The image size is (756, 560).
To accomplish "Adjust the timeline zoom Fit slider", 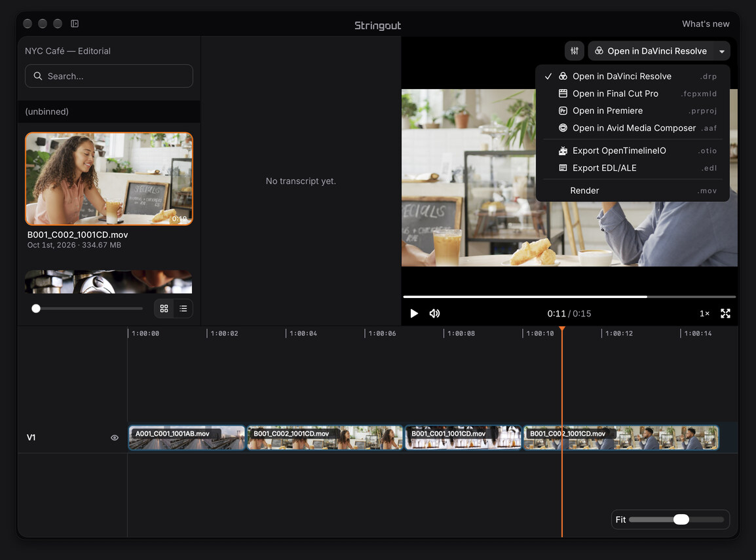I will click(681, 519).
